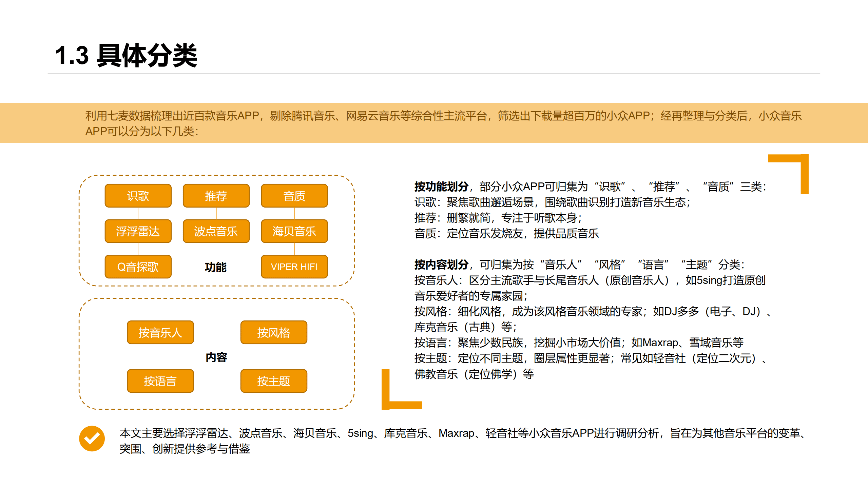Click the 海贝音乐 box

(294, 231)
